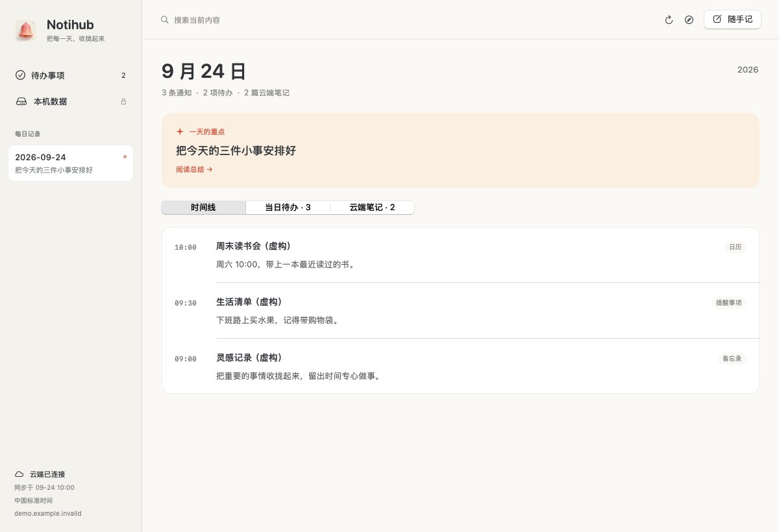Click the 09:00 timestamp
The image size is (779, 532).
point(186,359)
